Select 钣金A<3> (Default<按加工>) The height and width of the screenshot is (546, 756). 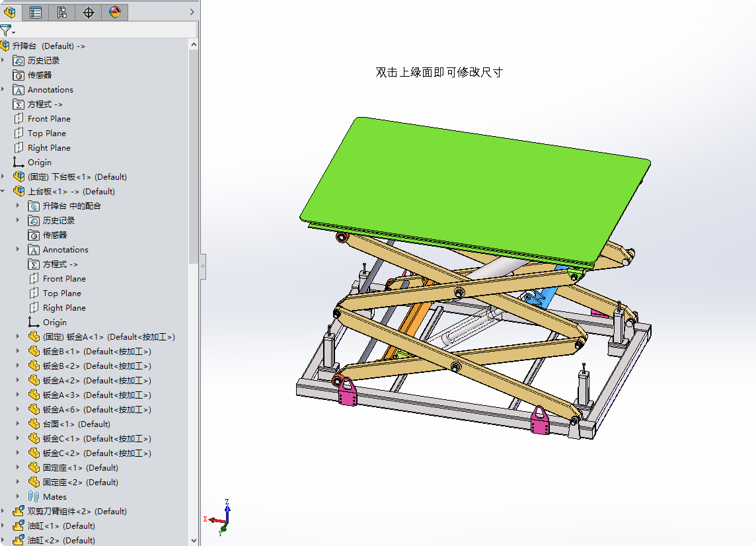[97, 395]
